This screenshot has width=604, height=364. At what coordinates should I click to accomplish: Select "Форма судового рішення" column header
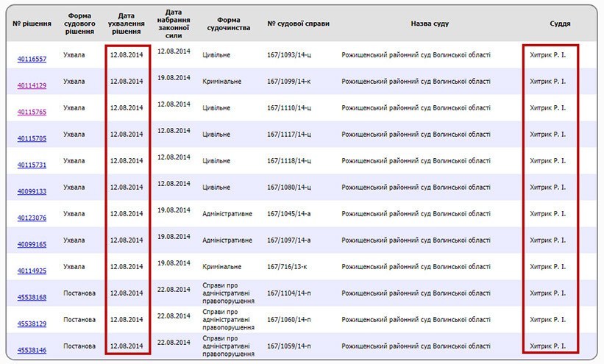pyautogui.click(x=80, y=24)
